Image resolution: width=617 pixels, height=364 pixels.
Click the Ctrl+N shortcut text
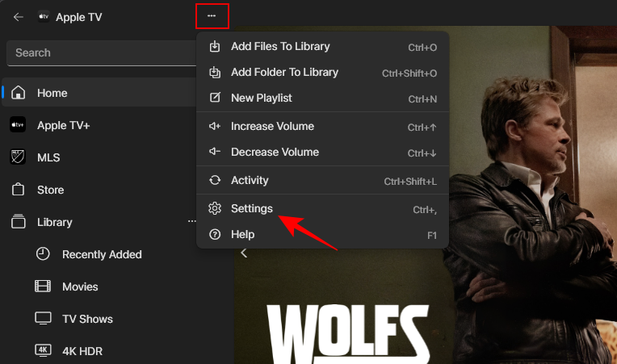(422, 99)
